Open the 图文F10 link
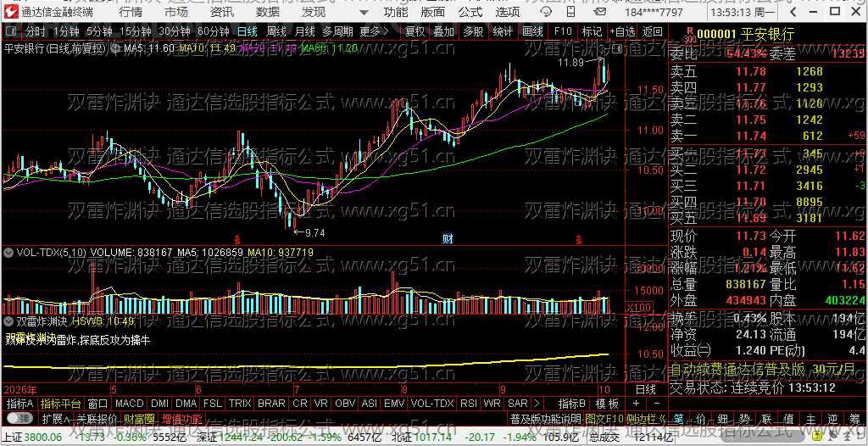Viewport: 868px width, 446px height. coord(604,418)
